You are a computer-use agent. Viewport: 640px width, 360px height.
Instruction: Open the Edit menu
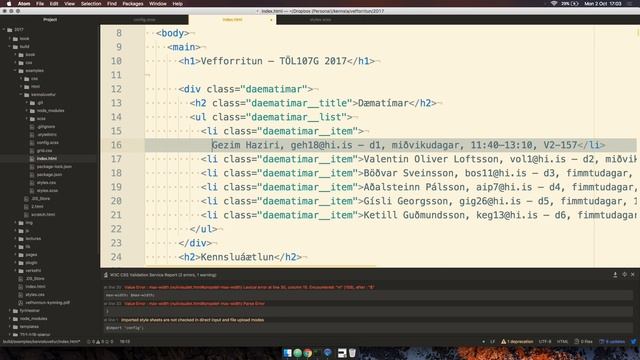[x=54, y=4]
